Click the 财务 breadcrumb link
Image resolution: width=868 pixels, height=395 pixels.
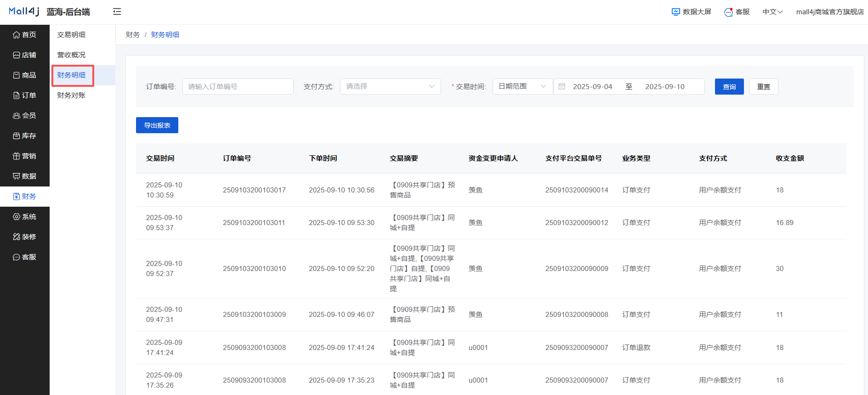pyautogui.click(x=133, y=35)
